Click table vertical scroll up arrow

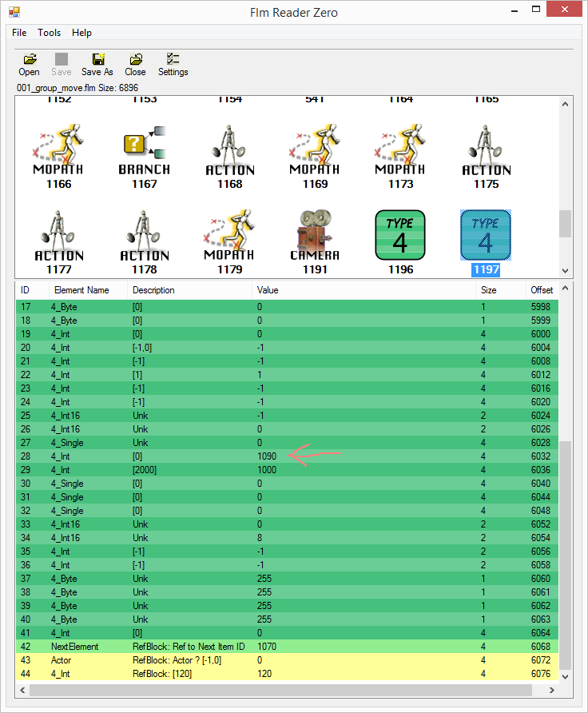tap(566, 288)
